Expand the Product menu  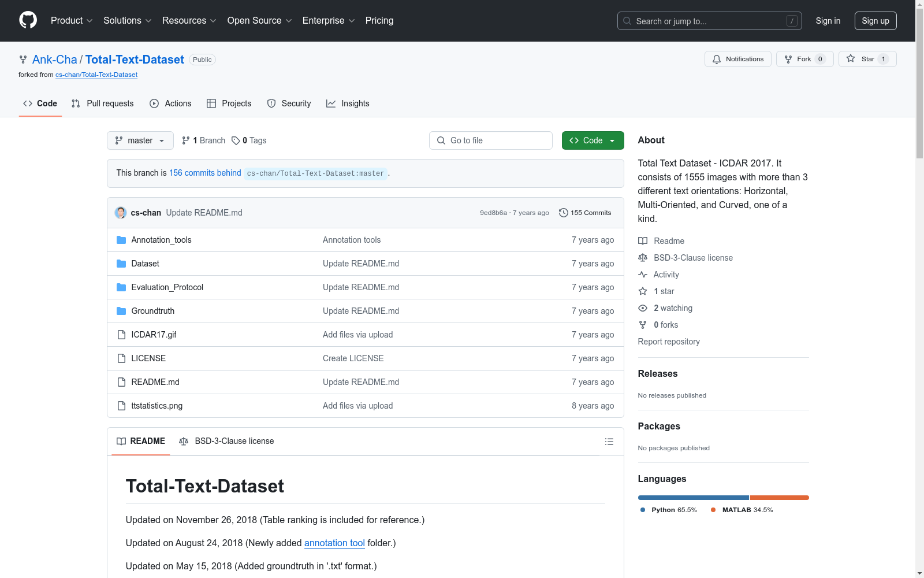click(72, 20)
